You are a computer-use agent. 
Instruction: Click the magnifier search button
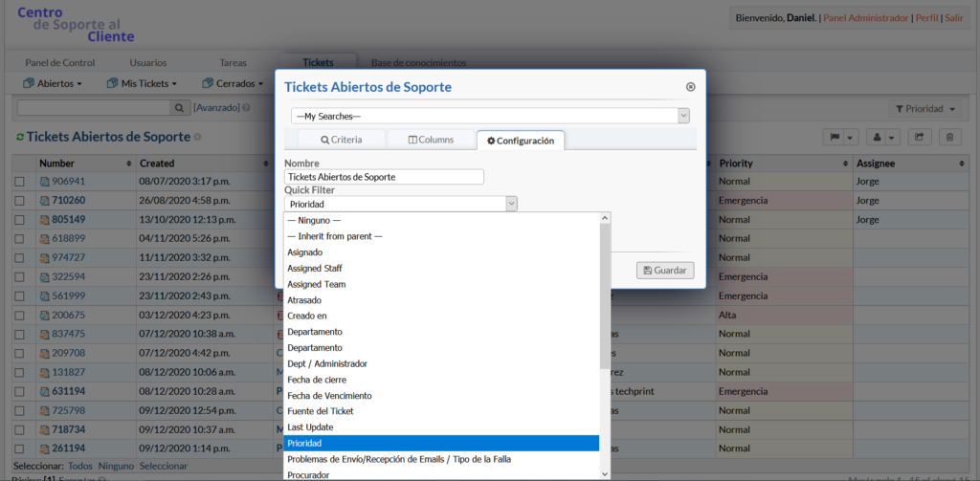(x=179, y=108)
